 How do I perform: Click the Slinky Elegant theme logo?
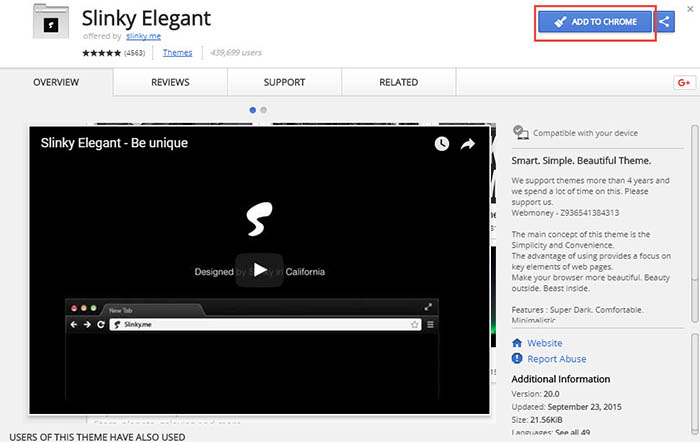click(51, 21)
